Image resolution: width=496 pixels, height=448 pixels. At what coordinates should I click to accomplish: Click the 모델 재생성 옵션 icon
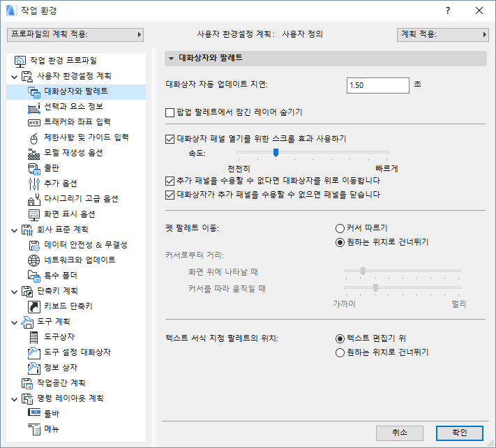pos(34,153)
